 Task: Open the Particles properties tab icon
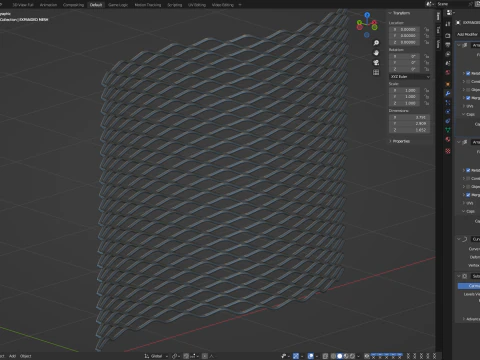pos(448,103)
